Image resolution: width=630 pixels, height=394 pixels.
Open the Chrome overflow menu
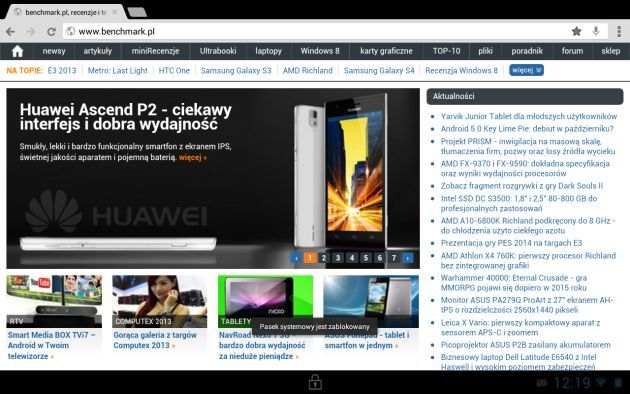pyautogui.click(x=619, y=31)
